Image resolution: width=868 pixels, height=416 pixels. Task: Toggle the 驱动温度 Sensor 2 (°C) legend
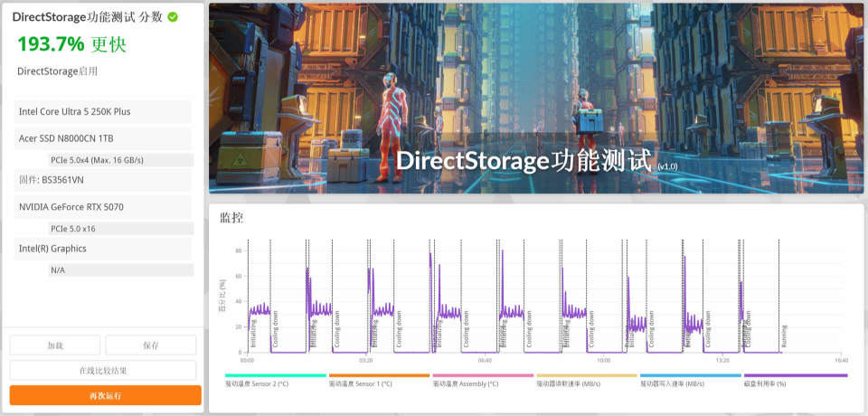click(276, 380)
